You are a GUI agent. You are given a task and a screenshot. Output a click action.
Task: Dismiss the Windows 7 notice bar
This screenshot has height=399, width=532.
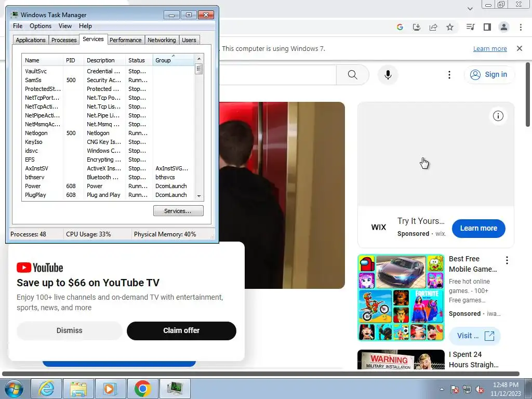coord(520,48)
